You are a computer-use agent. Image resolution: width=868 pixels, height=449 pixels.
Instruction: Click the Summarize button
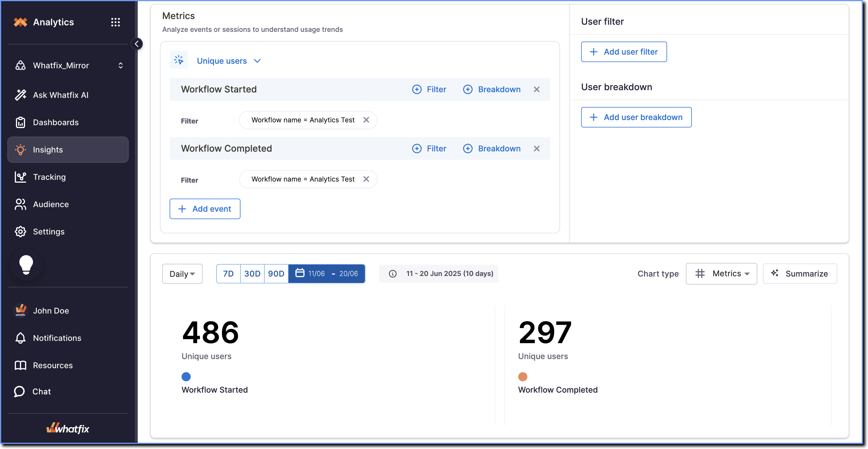[800, 273]
